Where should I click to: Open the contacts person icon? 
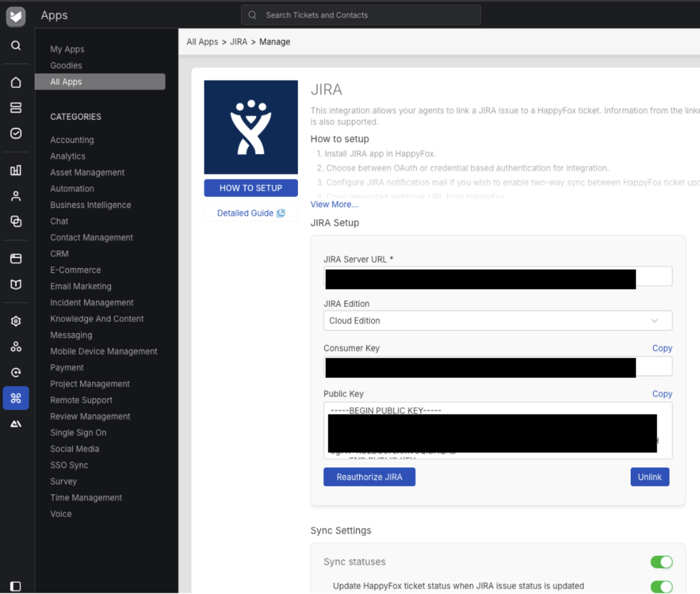point(16,196)
